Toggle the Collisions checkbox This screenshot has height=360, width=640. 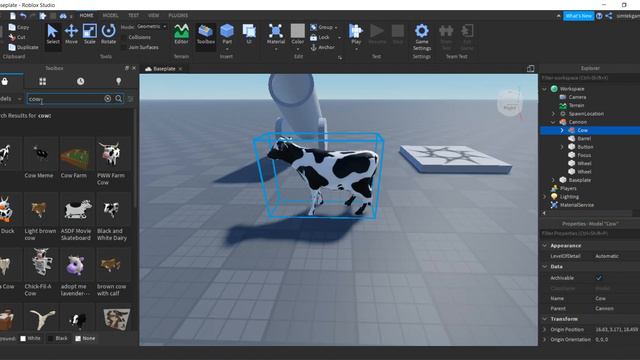pyautogui.click(x=124, y=37)
